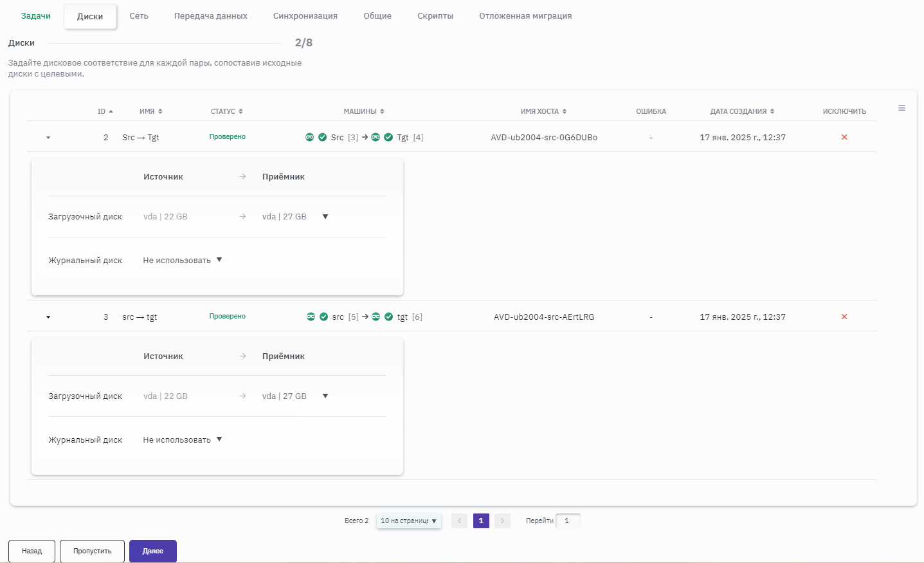The height and width of the screenshot is (563, 924).
Task: Click the src [5] machine agent icon
Action: [x=311, y=317]
